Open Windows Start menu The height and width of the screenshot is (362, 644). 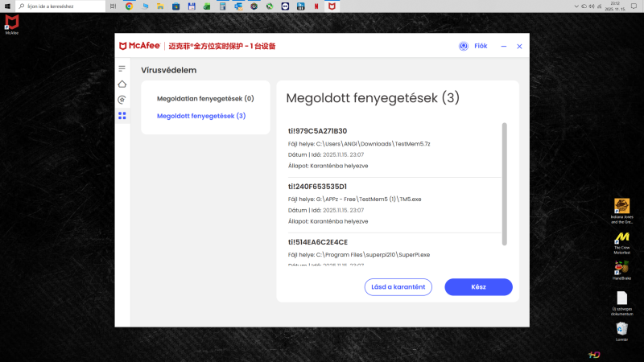pos(7,6)
